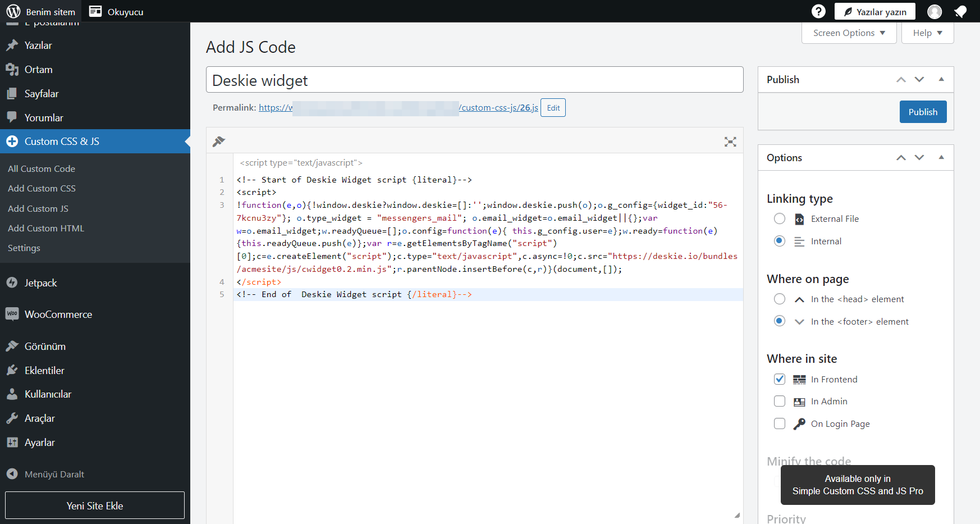This screenshot has width=980, height=524.
Task: Click the WooCommerce icon
Action: click(x=12, y=314)
